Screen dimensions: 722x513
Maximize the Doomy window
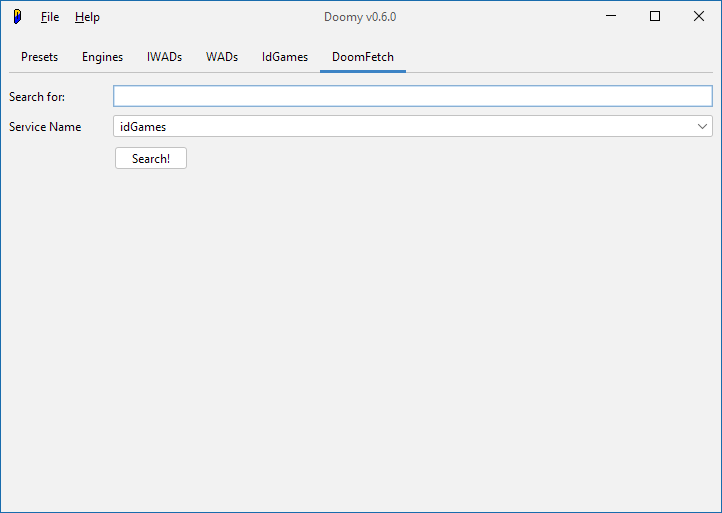pos(655,16)
